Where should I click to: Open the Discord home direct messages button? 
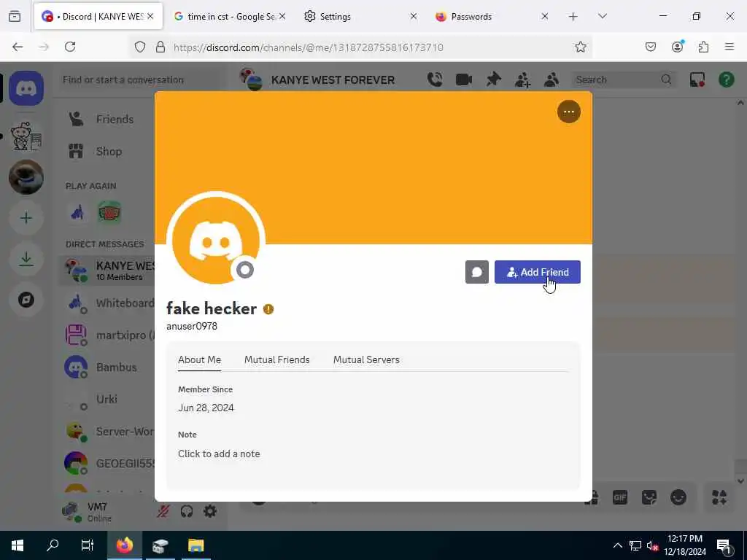(26, 88)
